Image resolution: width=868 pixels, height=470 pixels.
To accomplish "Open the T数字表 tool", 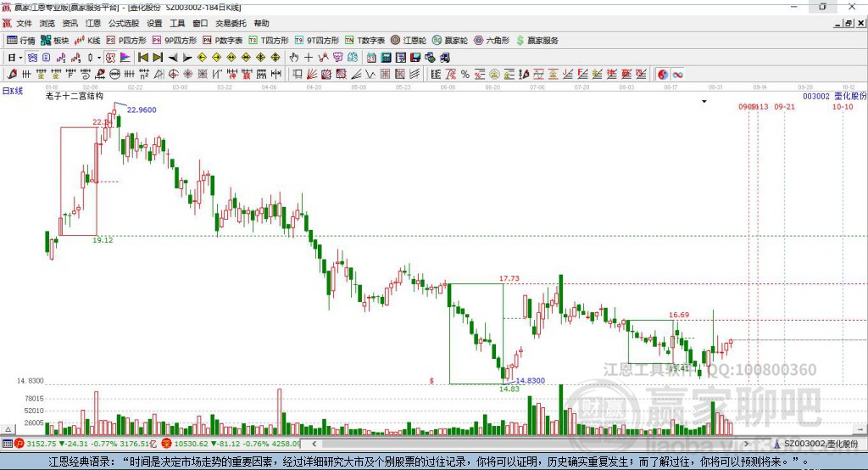I will pos(364,41).
